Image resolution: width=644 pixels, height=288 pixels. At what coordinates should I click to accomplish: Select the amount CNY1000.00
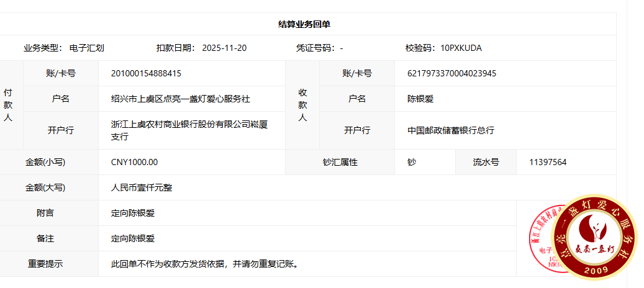pos(134,162)
